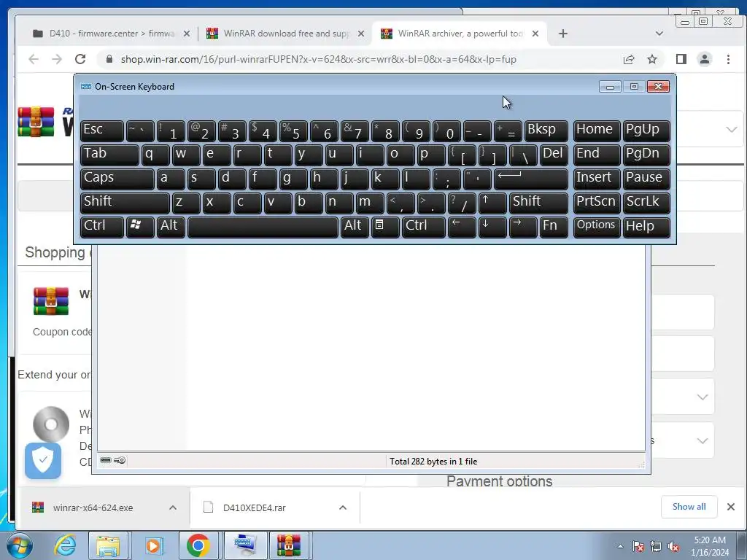Click Show all downloads button

pos(689,507)
